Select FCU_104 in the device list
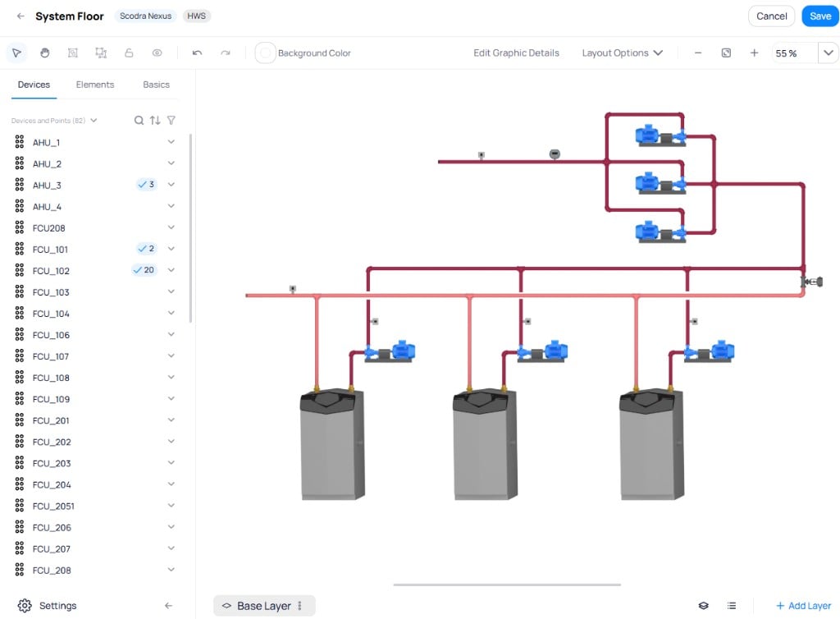The image size is (840, 619). (51, 314)
